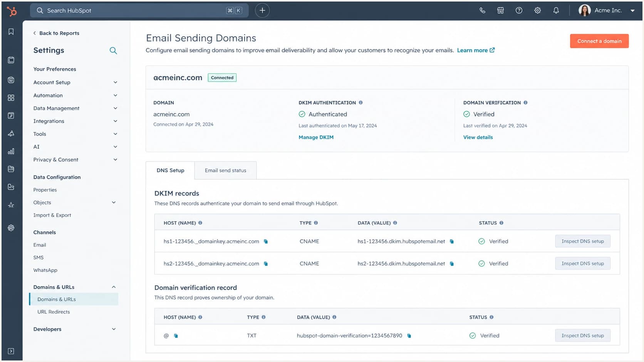
Task: Open Email channel settings
Action: pyautogui.click(x=40, y=245)
